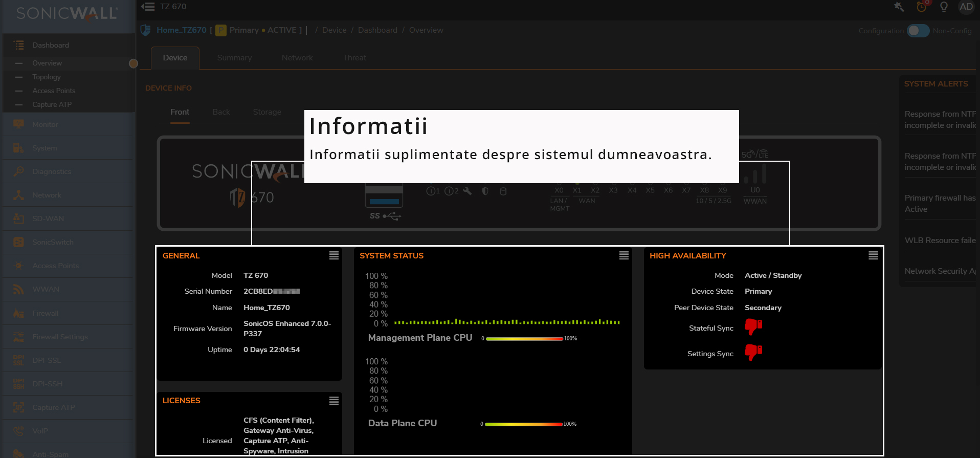
Task: Click the DPI-SSH sidebar icon
Action: tap(19, 384)
